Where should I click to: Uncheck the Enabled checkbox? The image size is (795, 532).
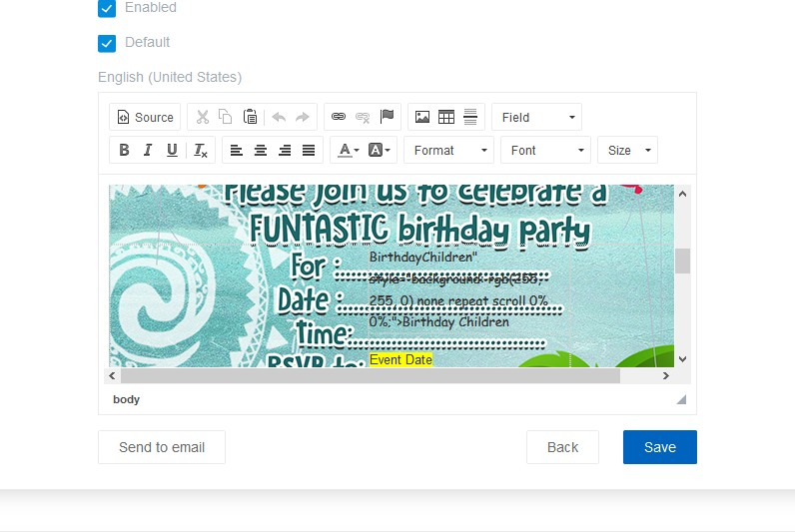[107, 8]
